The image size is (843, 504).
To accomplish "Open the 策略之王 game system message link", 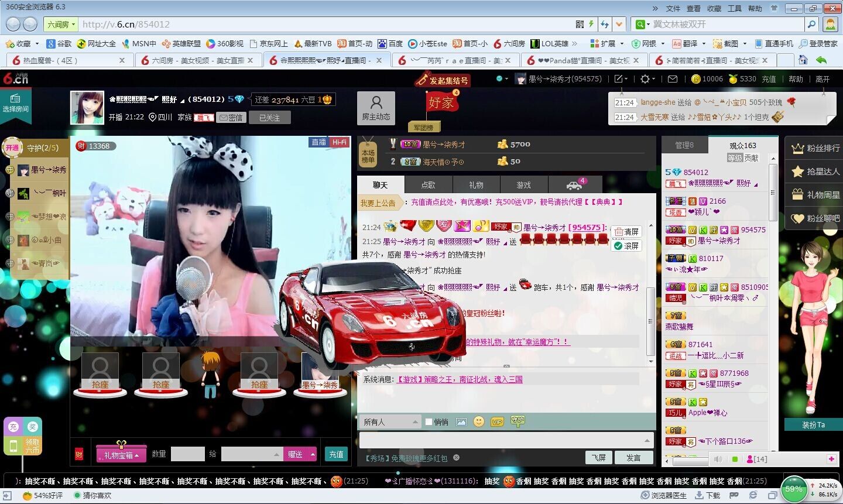I will click(x=460, y=379).
